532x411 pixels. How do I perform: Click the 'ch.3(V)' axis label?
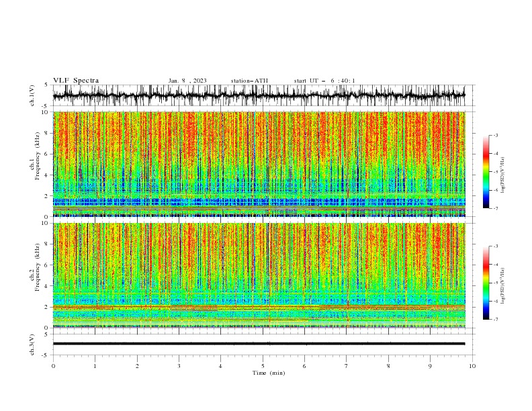32,345
